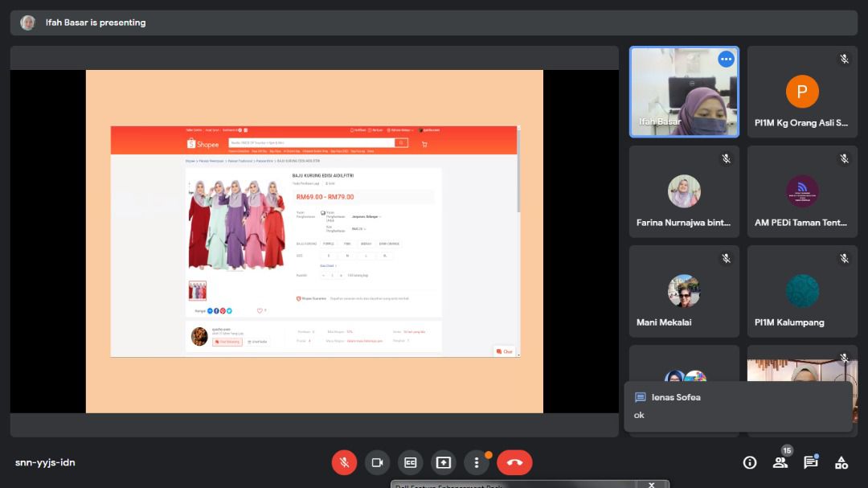The image size is (868, 488).
Task: Open options on the Ifah Basar tile
Action: coord(726,59)
